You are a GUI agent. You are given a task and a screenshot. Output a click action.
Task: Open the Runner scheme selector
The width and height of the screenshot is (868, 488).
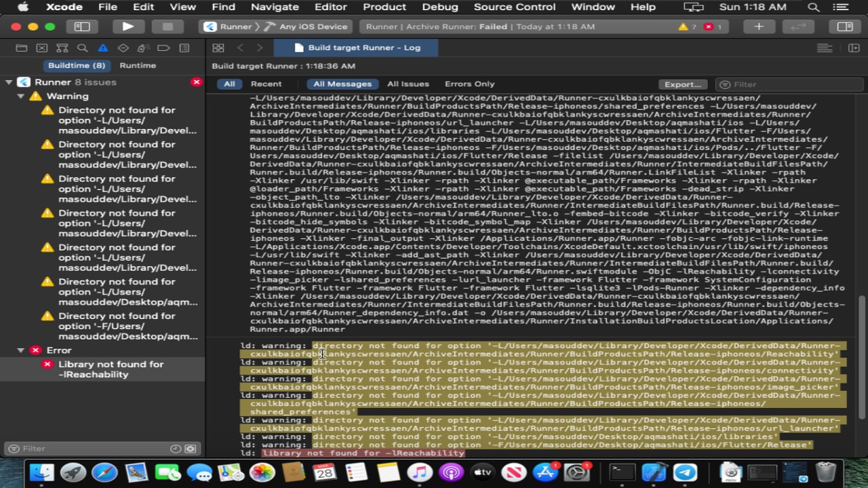pos(229,26)
